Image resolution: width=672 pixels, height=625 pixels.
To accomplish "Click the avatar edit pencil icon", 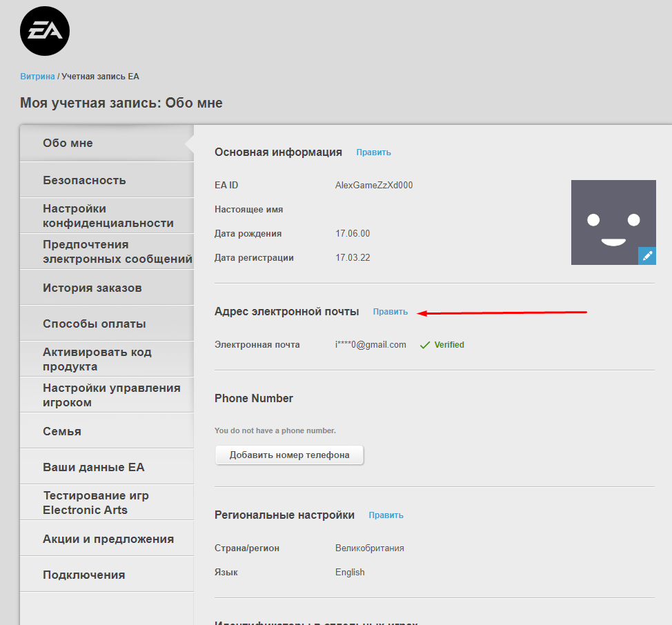I will 646,256.
